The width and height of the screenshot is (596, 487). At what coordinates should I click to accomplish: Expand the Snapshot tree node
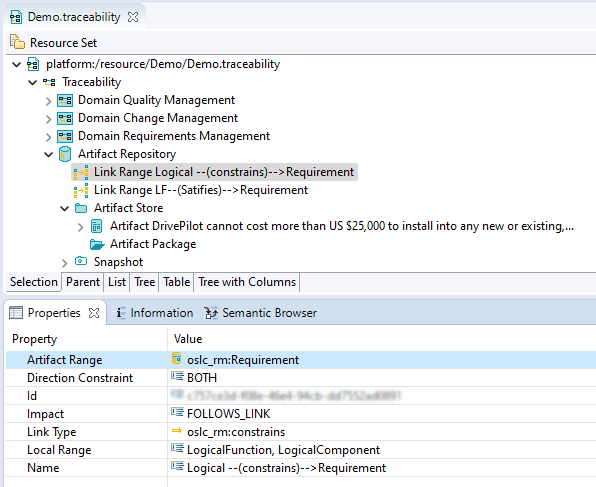(x=64, y=262)
